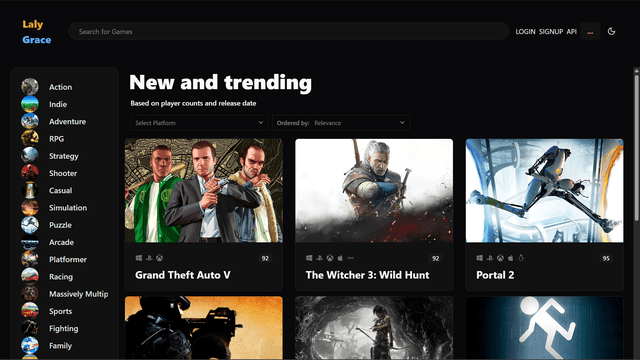
Task: Click Windows platform icon on Grand Theft Auto V
Action: click(139, 258)
